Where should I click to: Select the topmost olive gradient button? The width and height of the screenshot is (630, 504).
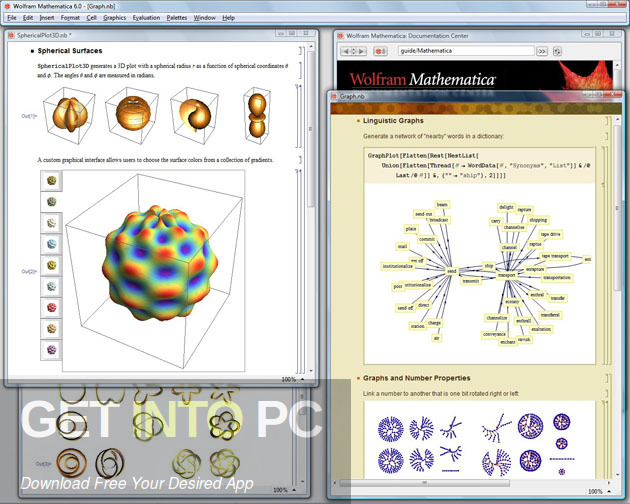[51, 180]
